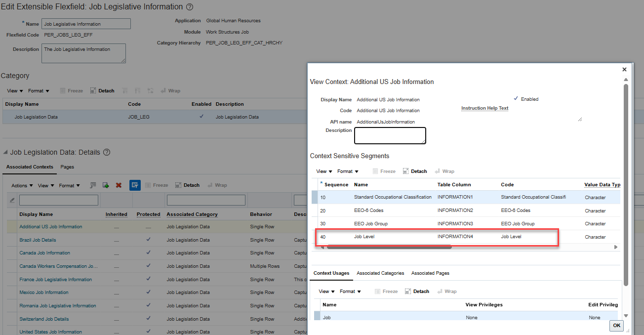Open Format dropdown in Associated Contexts toolbar
Image resolution: width=644 pixels, height=335 pixels.
point(70,185)
